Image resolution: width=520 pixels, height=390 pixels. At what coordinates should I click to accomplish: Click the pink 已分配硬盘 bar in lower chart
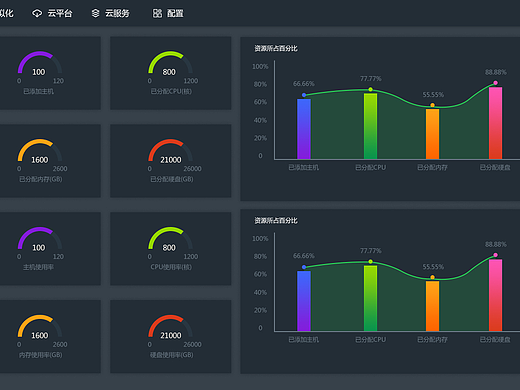click(x=495, y=295)
